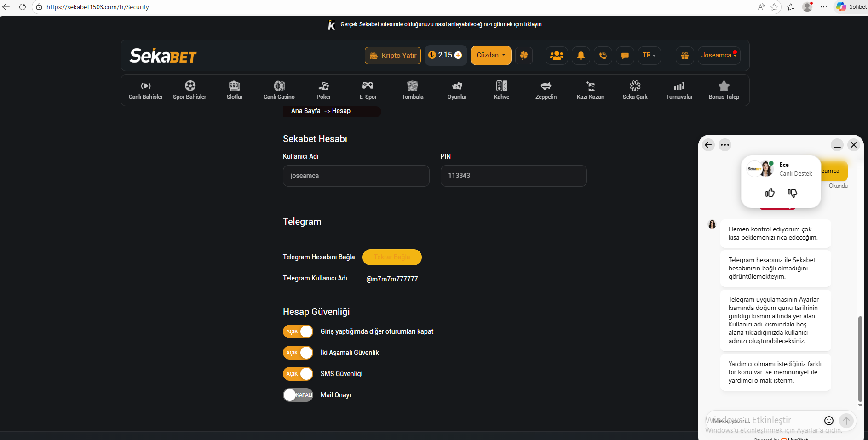Click the browser address bar URL
Viewport: 868px width, 440px height.
pos(98,7)
